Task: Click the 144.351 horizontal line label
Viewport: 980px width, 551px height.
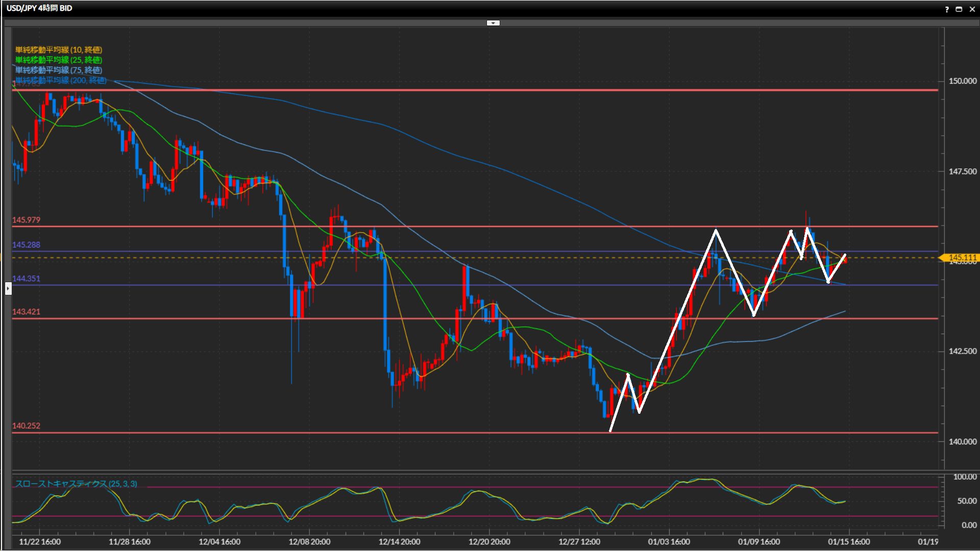Action: tap(26, 279)
